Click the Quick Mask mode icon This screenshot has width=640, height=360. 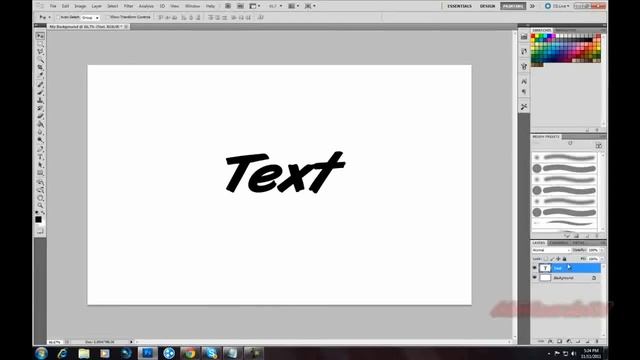pos(40,231)
